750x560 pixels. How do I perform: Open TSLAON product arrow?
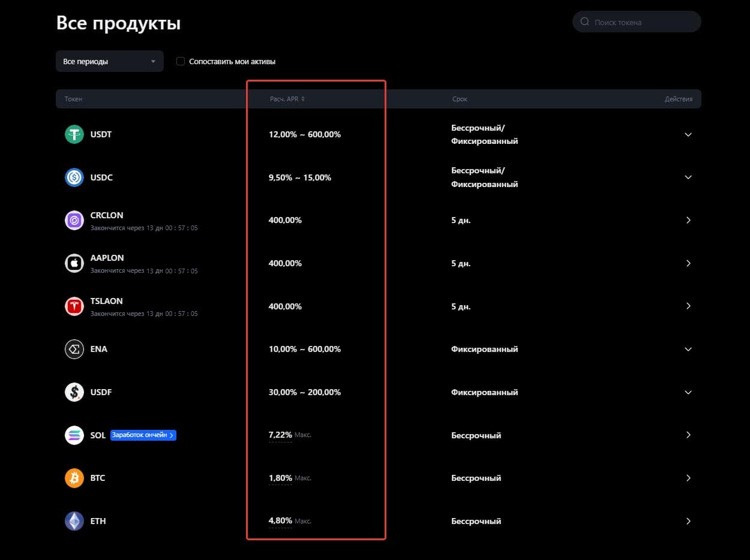pyautogui.click(x=688, y=306)
